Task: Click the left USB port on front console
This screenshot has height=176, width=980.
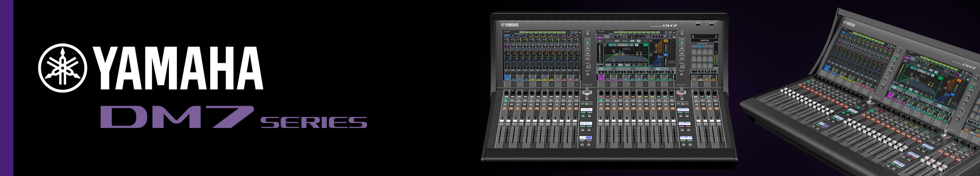Action: [698, 24]
